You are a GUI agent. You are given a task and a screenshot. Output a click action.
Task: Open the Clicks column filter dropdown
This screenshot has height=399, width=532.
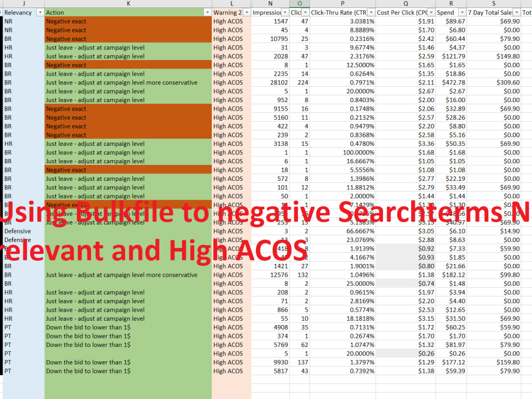tap(305, 13)
